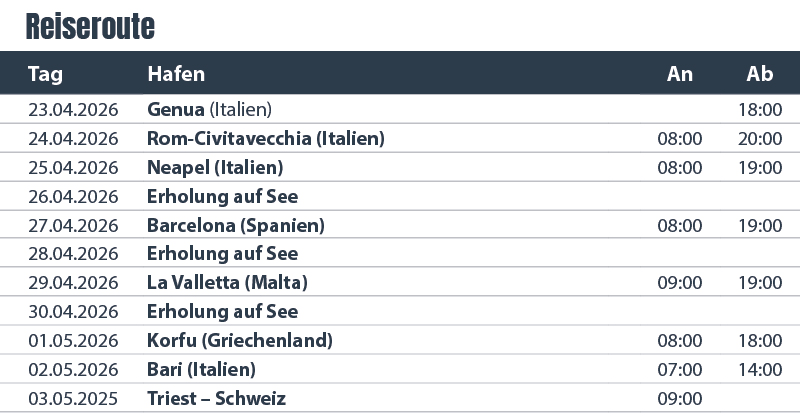Click La Valletta arrival time 09:00
The width and height of the screenshot is (800, 416).
pos(680,283)
